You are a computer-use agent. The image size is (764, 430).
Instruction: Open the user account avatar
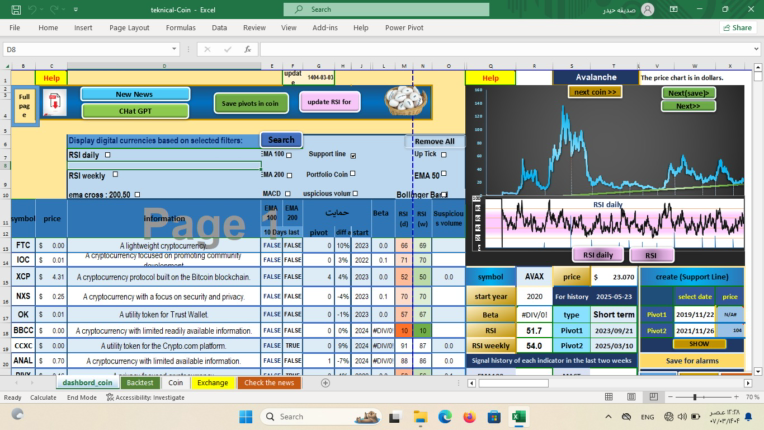pyautogui.click(x=648, y=9)
